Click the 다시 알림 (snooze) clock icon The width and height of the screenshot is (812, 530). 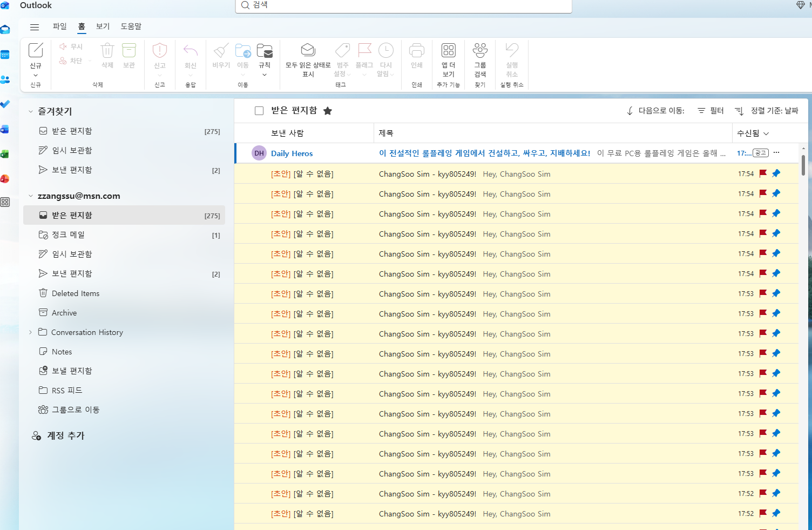point(385,50)
